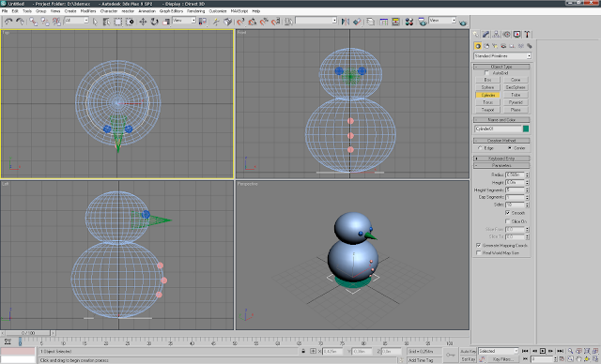Screen dimensions: 601x364
Task: Open the Schematic View
Action: tap(395, 22)
